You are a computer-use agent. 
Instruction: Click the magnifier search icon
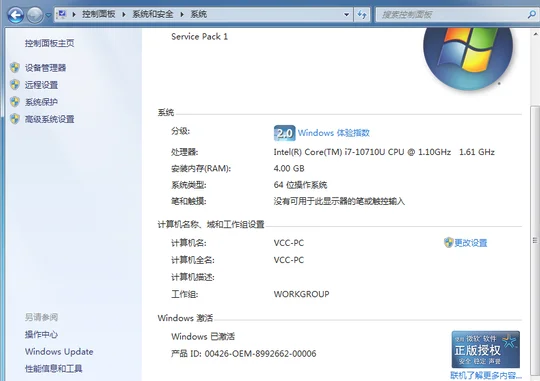(x=532, y=14)
